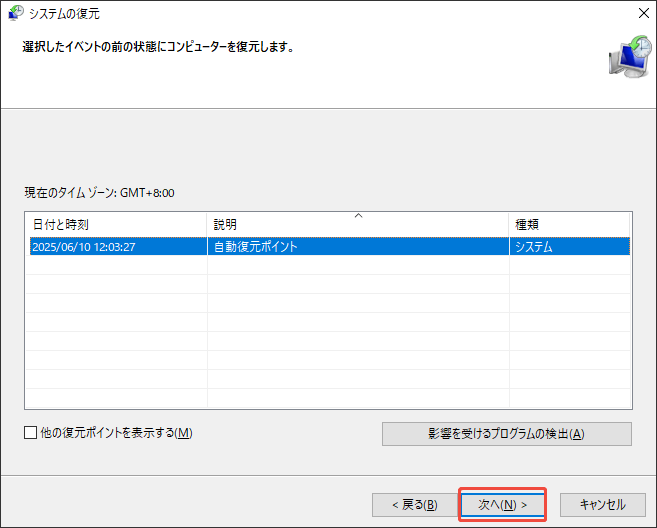Select the 2025/06/10 12:03:27 date cell
Viewport: 657px width, 528px height.
119,246
